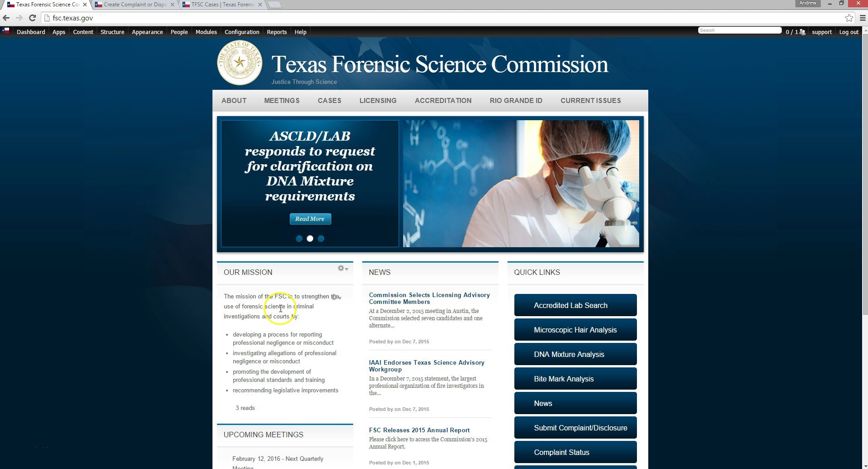
Task: Open the LICENSING navigation item
Action: 378,101
